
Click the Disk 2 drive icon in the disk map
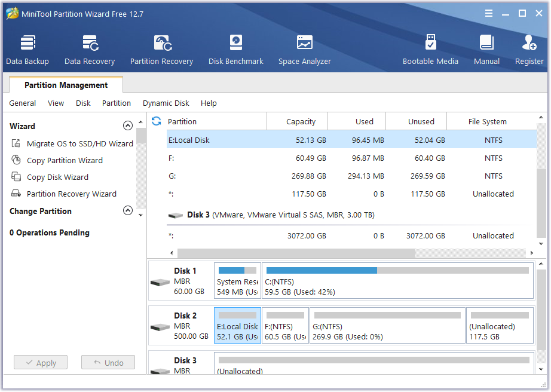[160, 327]
